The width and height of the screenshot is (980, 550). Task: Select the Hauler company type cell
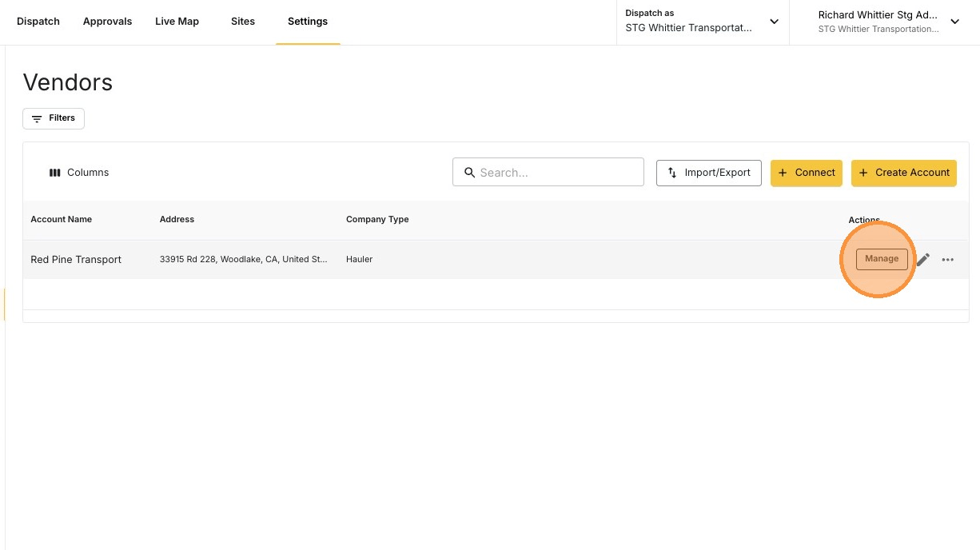(x=360, y=259)
